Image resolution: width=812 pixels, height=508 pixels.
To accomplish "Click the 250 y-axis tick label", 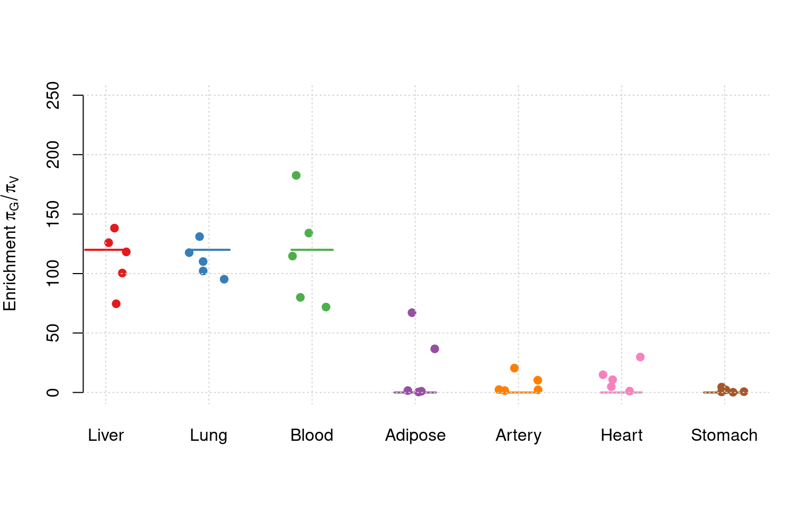I will (53, 95).
